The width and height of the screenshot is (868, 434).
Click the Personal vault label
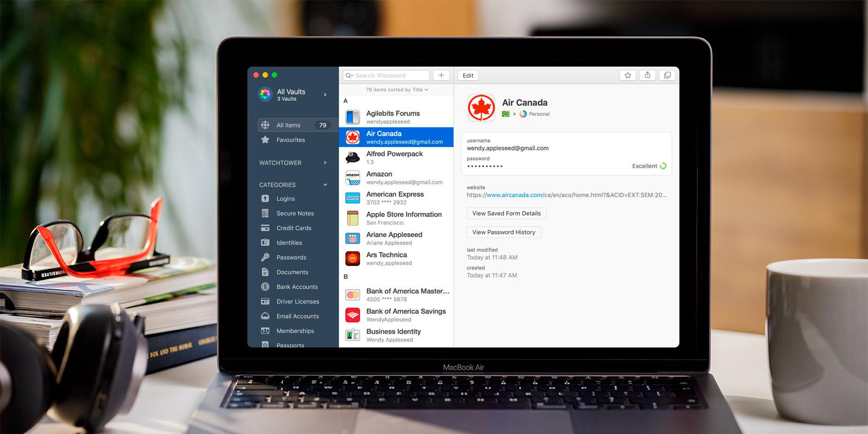(539, 114)
